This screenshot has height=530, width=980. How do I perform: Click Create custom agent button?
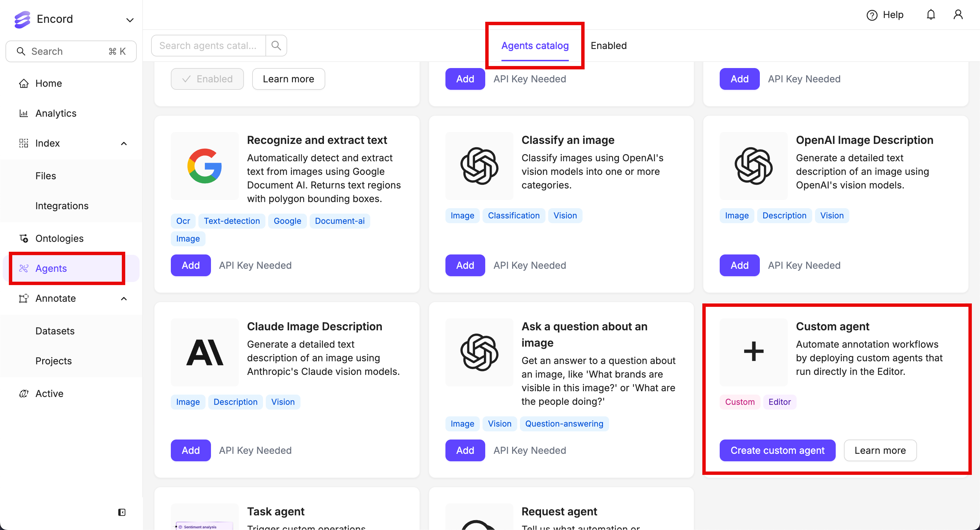tap(777, 450)
